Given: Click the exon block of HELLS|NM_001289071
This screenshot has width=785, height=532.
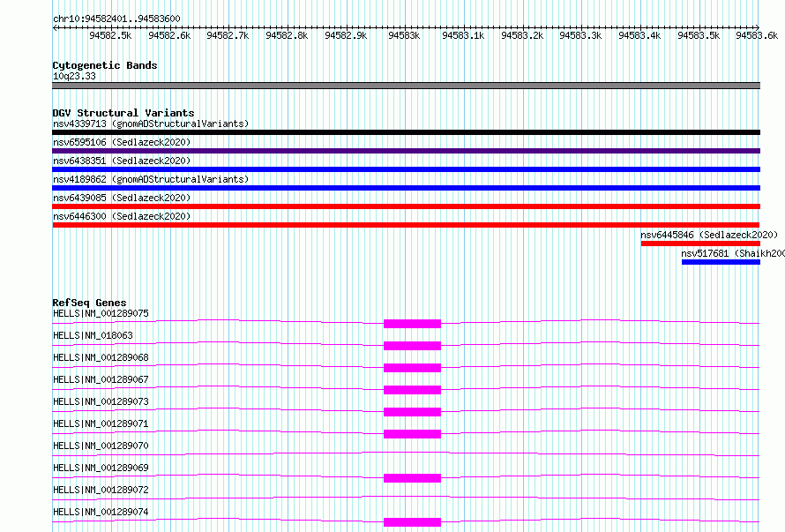Looking at the screenshot, I should [x=412, y=434].
